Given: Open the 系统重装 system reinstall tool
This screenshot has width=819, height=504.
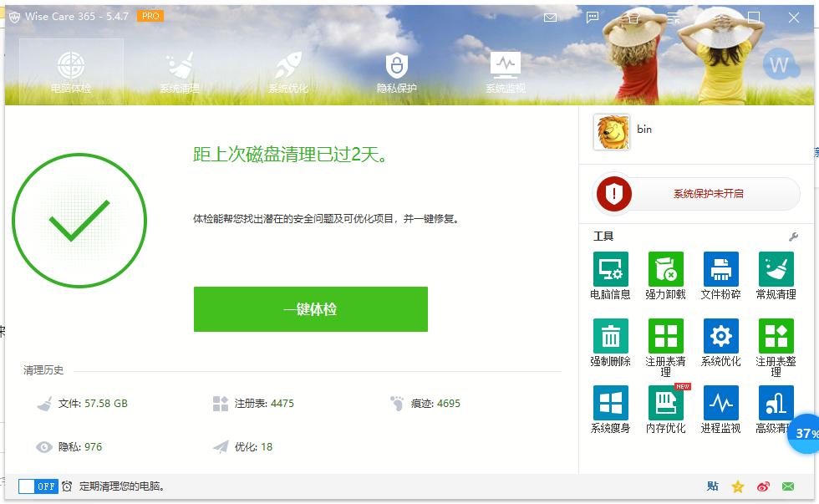Looking at the screenshot, I should (611, 407).
